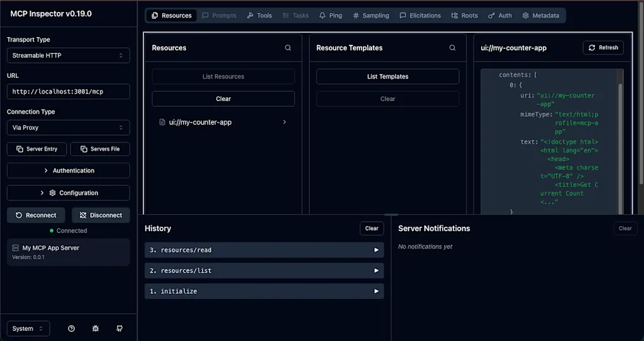The width and height of the screenshot is (644, 341).
Task: Click the help question mark icon
Action: pyautogui.click(x=72, y=328)
